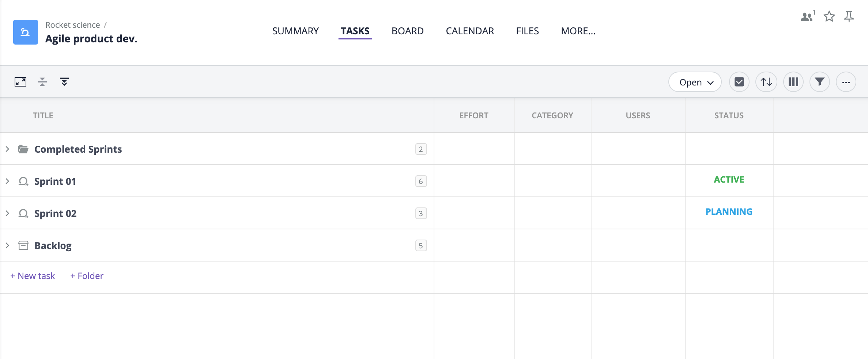
Task: Click the Backlog count badge 5
Action: [x=421, y=245]
